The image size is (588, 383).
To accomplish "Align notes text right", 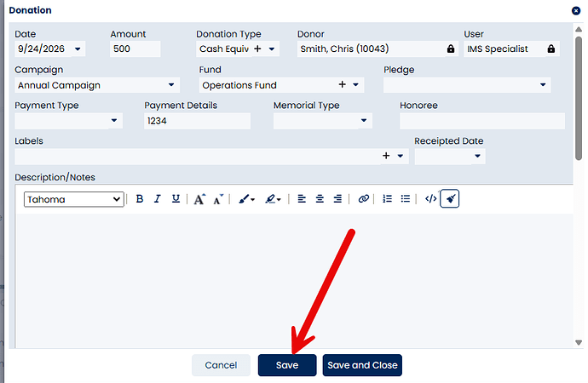I will click(x=337, y=199).
